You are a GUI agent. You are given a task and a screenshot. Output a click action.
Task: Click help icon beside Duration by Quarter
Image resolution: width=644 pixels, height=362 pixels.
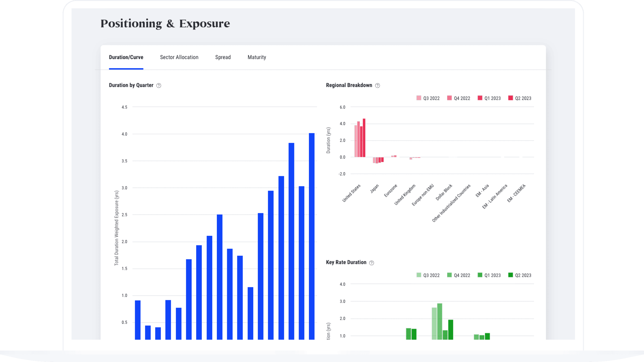tap(158, 86)
